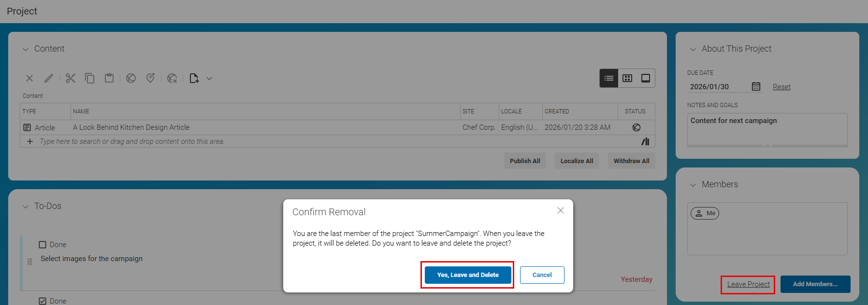
Task: Confirm with Yes, Leave and Delete
Action: [468, 275]
